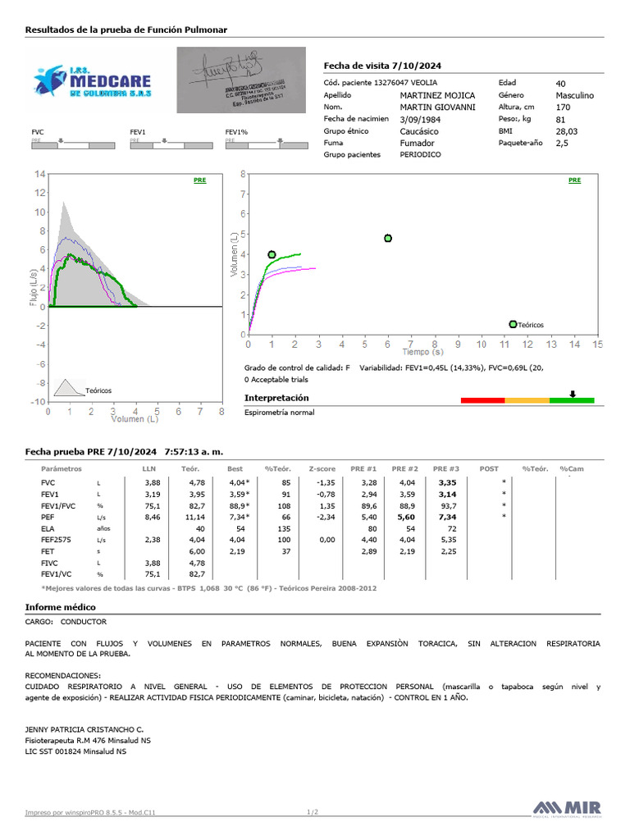
Task: Click the I.P.S. Medcare logo
Action: pyautogui.click(x=92, y=81)
